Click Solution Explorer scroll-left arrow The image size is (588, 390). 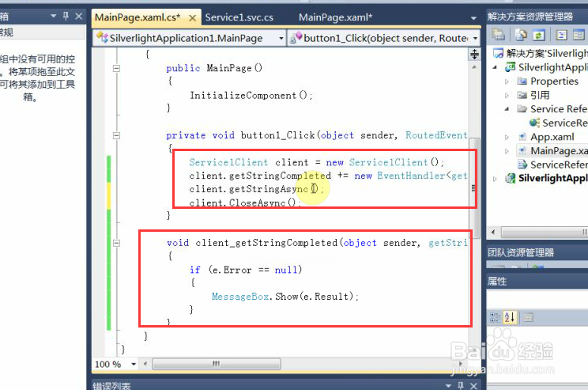click(492, 232)
